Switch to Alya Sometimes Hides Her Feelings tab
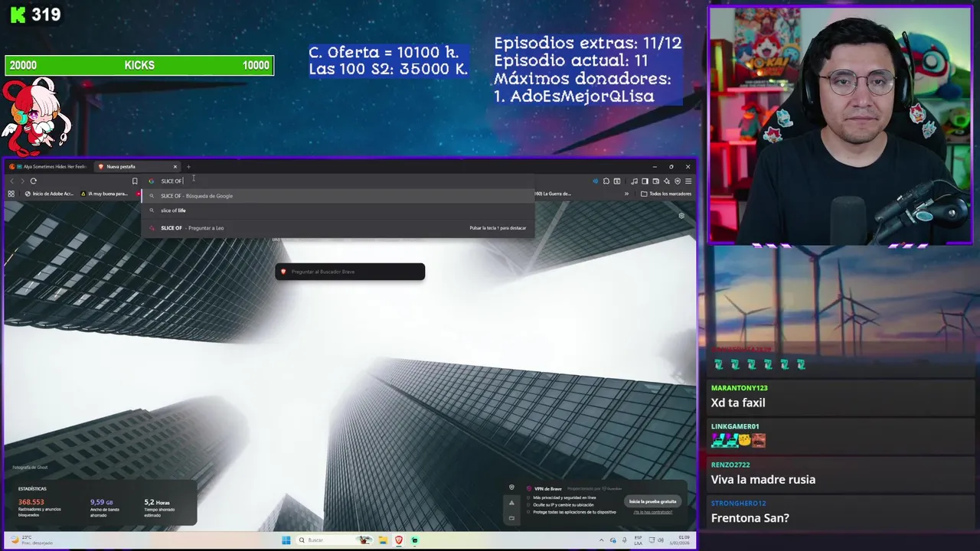 pyautogui.click(x=48, y=167)
